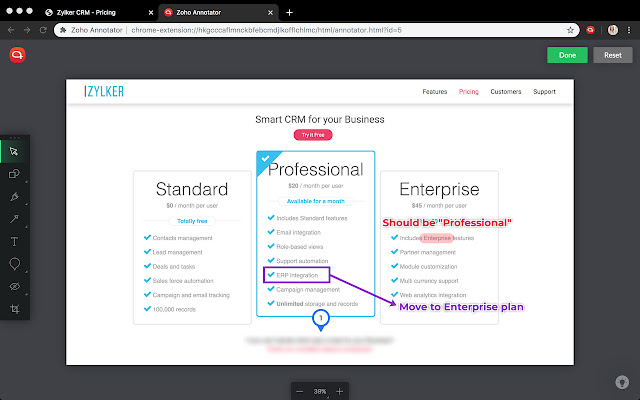Click "Smart CRM for your Business" heading

click(x=320, y=119)
